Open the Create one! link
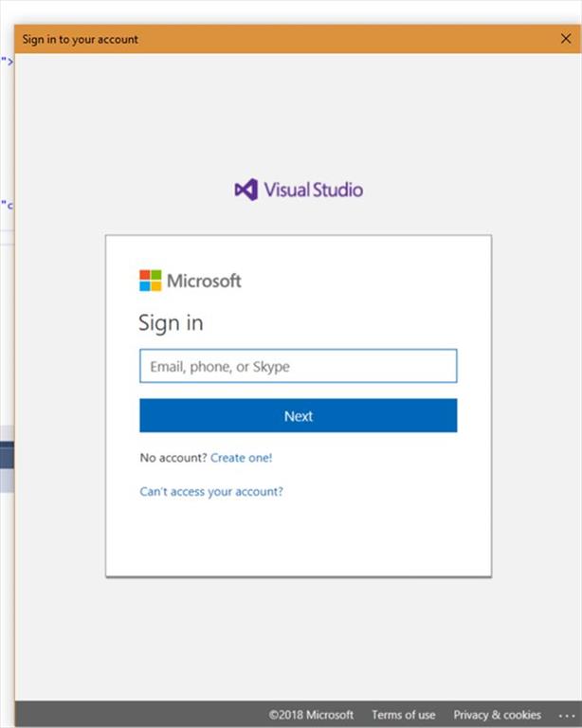The image size is (582, 728). [242, 458]
